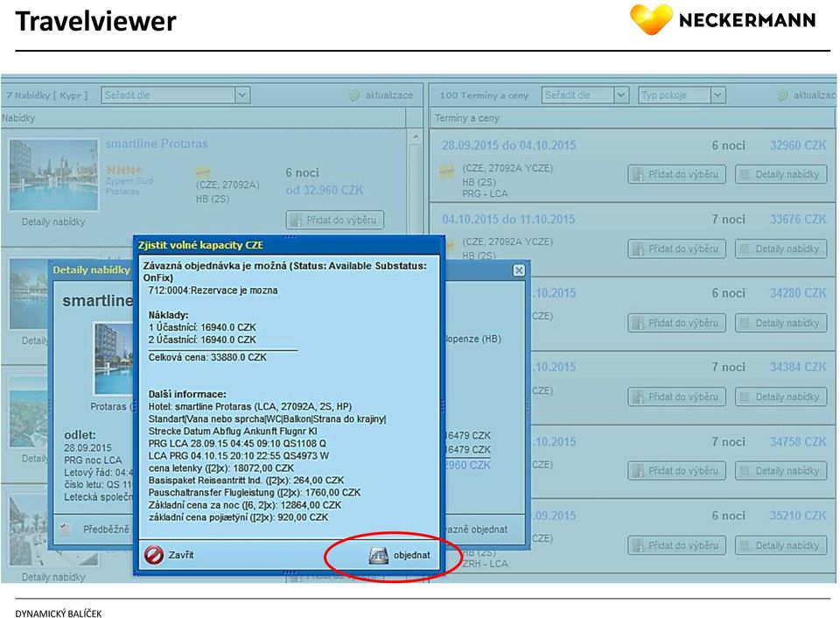Screen dimensions: 840x618
Task: Click the Detaily nabídky icon for 34280 CZK
Action: pos(744,323)
